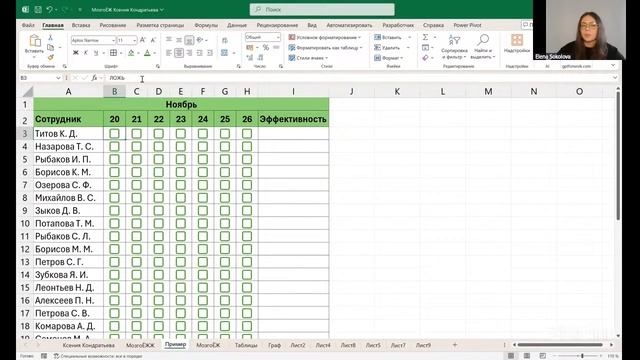The image size is (640, 360).
Task: Switch to the Вид ribbon tab
Action: point(312,25)
